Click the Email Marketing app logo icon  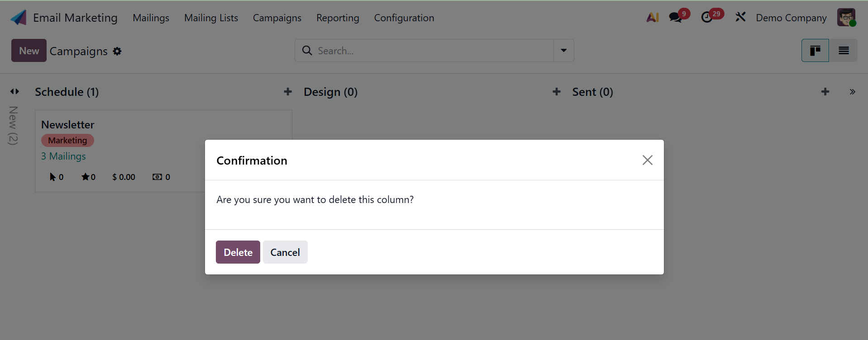pos(19,18)
